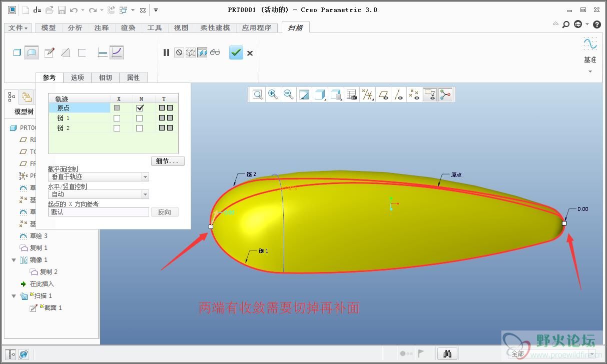Switch to the 分析 ribbon tab
This screenshot has width=607, height=364.
pos(75,28)
